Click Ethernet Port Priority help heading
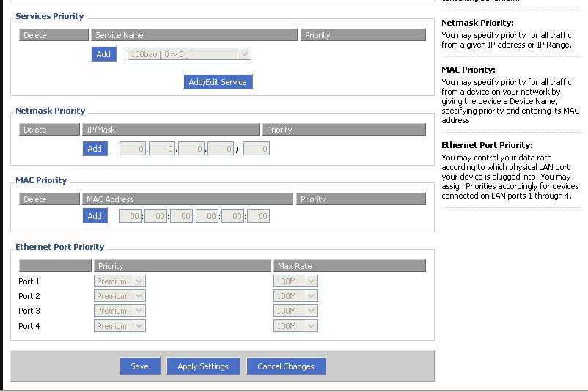The image size is (588, 392). (487, 145)
